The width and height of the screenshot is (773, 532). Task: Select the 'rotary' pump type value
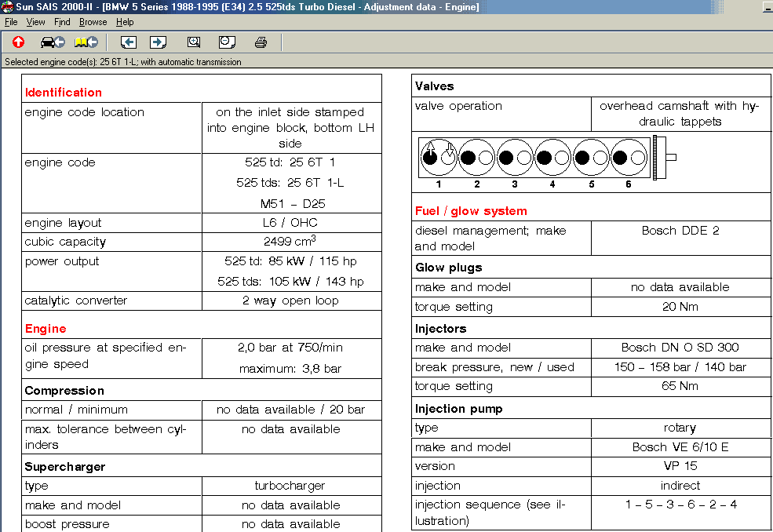(680, 428)
